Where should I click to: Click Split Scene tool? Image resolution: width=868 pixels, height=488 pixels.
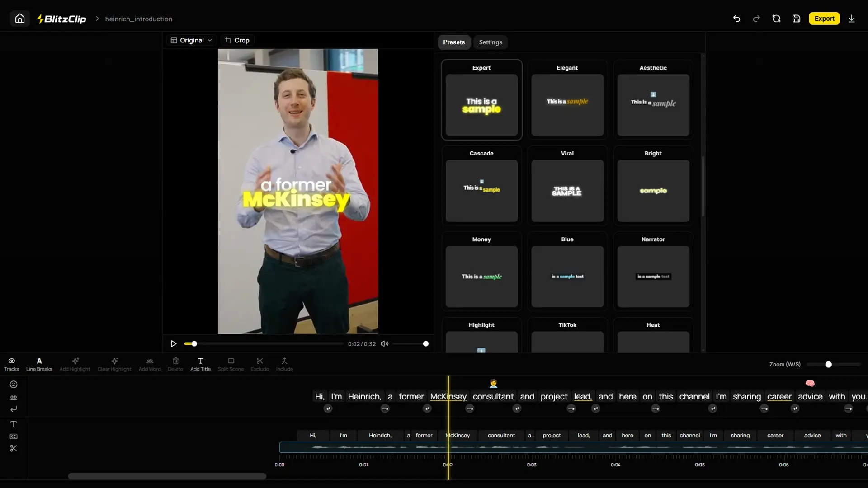coord(231,364)
